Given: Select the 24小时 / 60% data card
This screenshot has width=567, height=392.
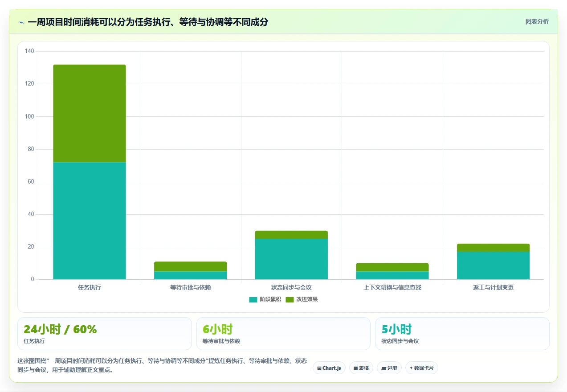Looking at the screenshot, I should 105,334.
